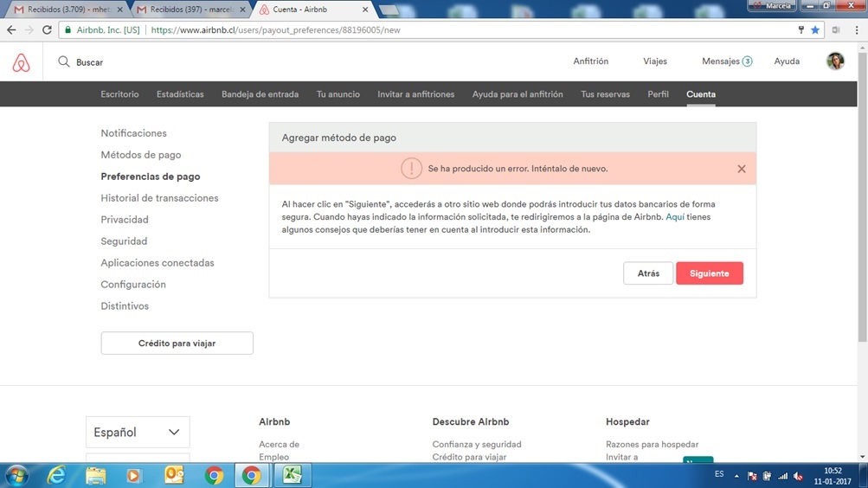
Task: Close the Cuenta - Airbnb tab
Action: (365, 10)
